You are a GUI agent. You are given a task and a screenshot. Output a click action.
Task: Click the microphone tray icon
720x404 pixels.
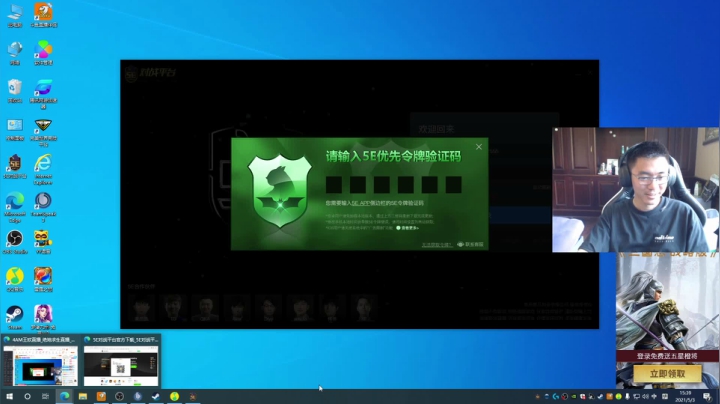click(627, 396)
